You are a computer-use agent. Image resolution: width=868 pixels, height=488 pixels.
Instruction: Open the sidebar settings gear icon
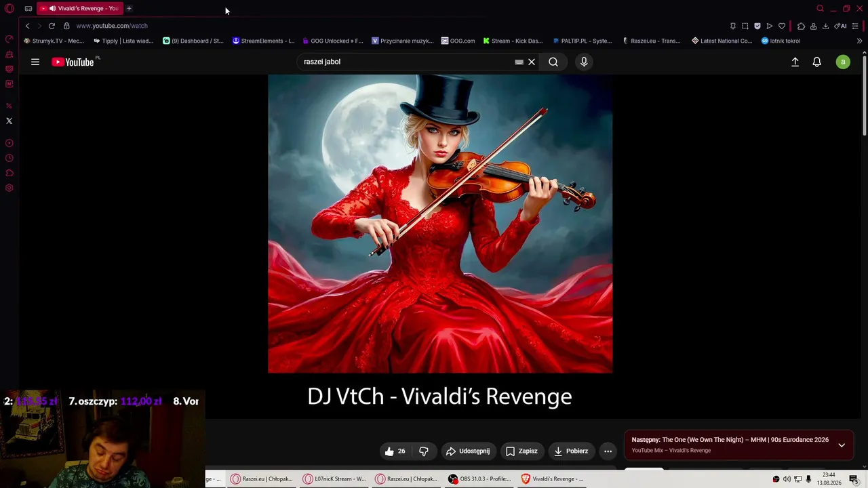[9, 188]
